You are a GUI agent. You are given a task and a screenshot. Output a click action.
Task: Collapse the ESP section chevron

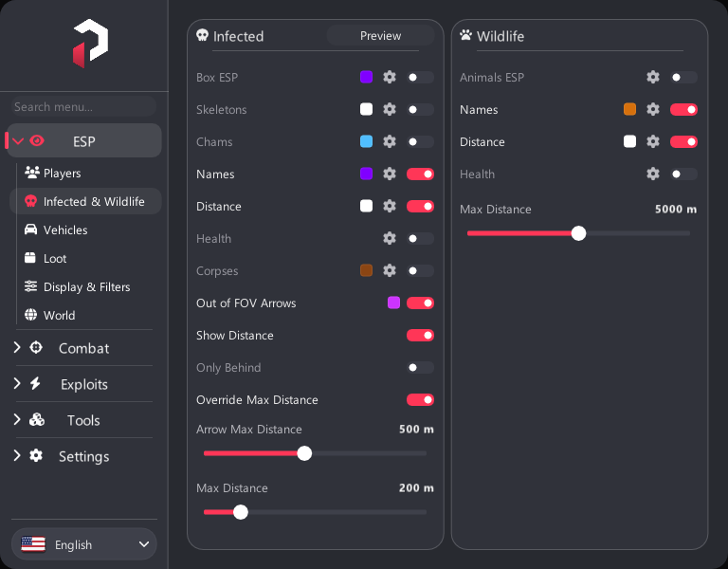pos(18,140)
